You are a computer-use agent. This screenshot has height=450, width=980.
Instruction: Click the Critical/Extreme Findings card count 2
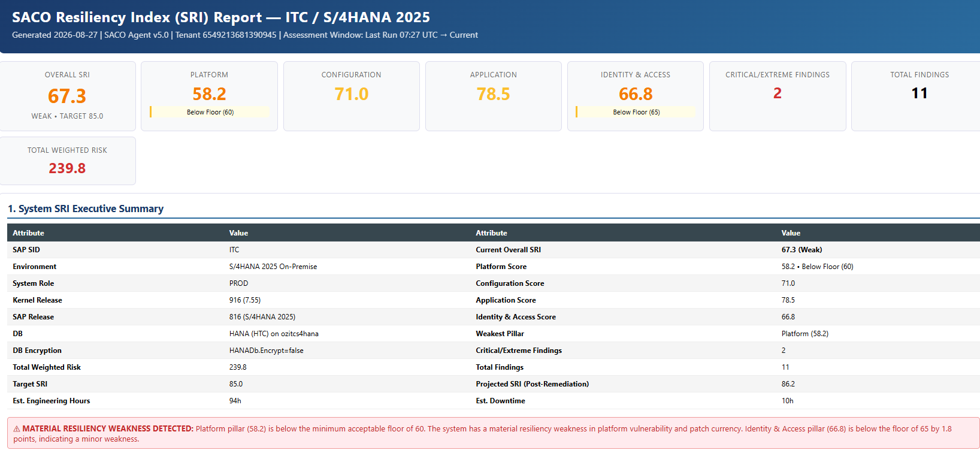(778, 93)
